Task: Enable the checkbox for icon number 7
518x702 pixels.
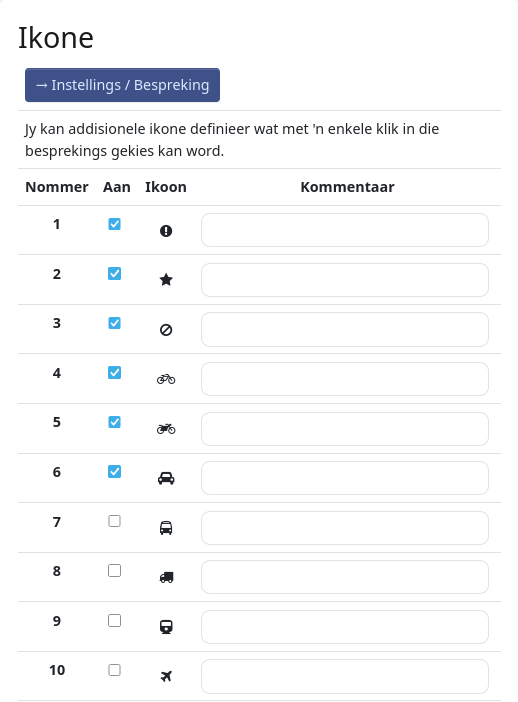Action: [x=114, y=521]
